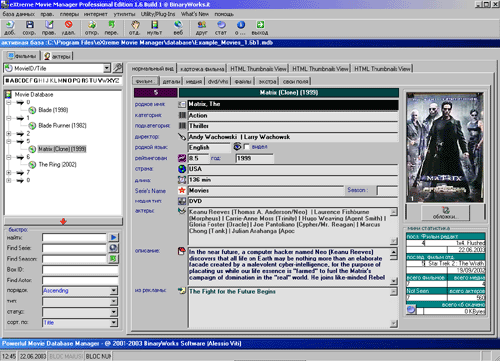This screenshot has height=361, width=500.
Task: Click the actors icon beside the cast list
Action: tap(182, 211)
